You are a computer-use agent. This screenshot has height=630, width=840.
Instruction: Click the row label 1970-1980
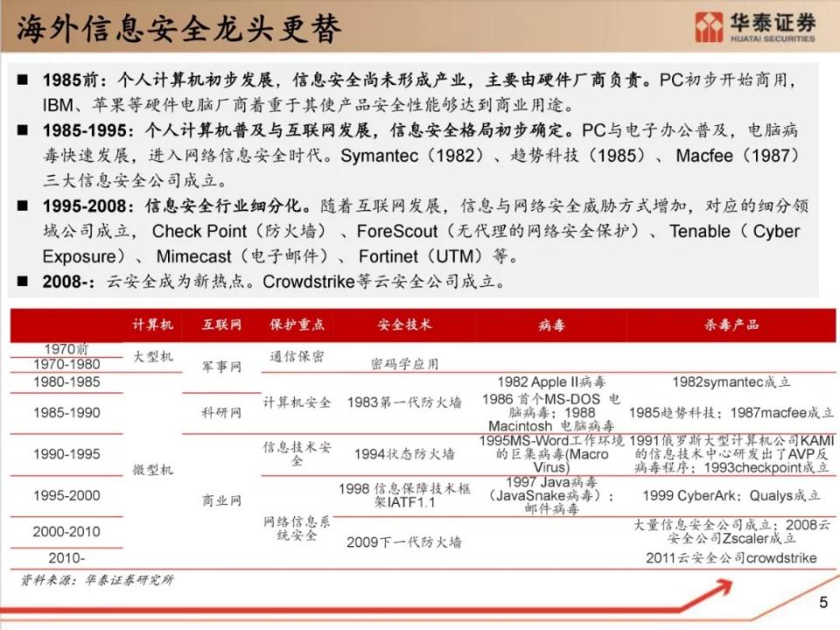tap(66, 365)
